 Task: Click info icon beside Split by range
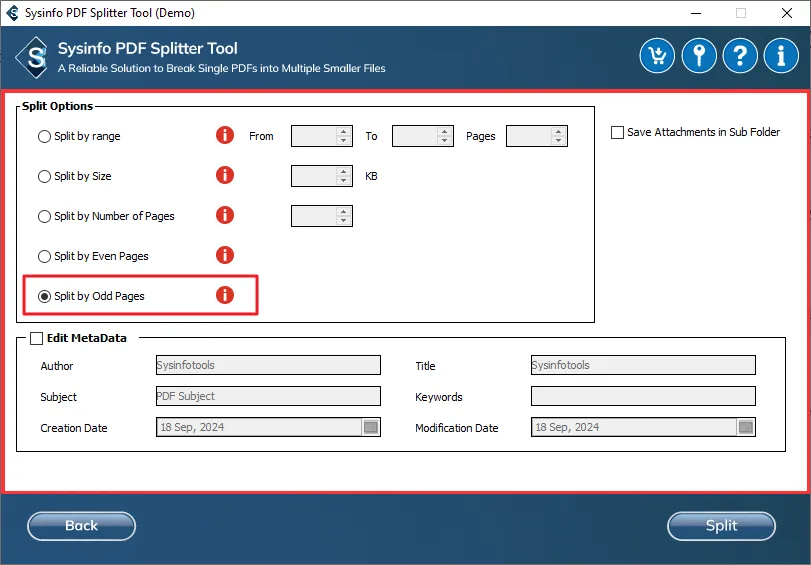(x=225, y=135)
